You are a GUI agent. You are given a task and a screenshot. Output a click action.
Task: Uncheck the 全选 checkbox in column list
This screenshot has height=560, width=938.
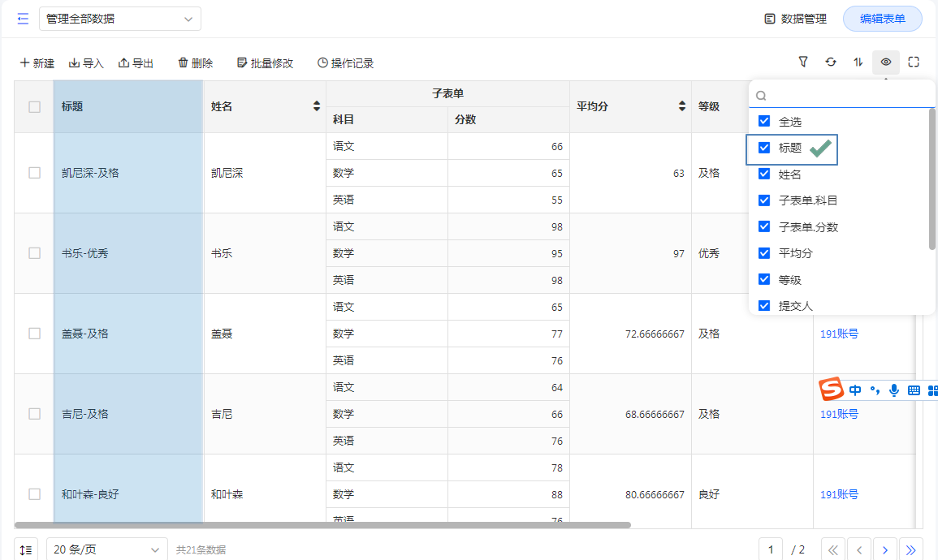pyautogui.click(x=764, y=121)
